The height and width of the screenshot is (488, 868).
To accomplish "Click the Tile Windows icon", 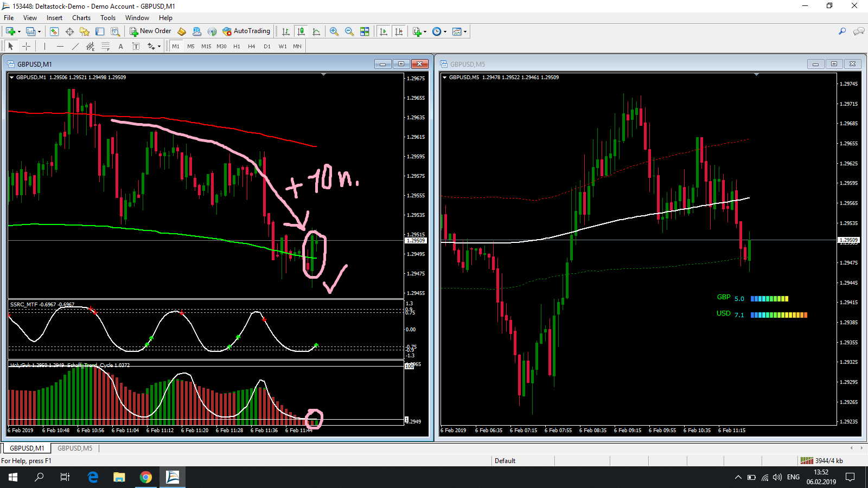I will point(365,31).
